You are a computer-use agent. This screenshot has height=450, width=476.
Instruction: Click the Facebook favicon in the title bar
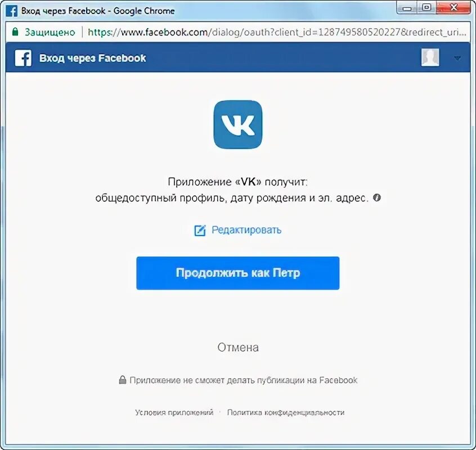point(12,11)
